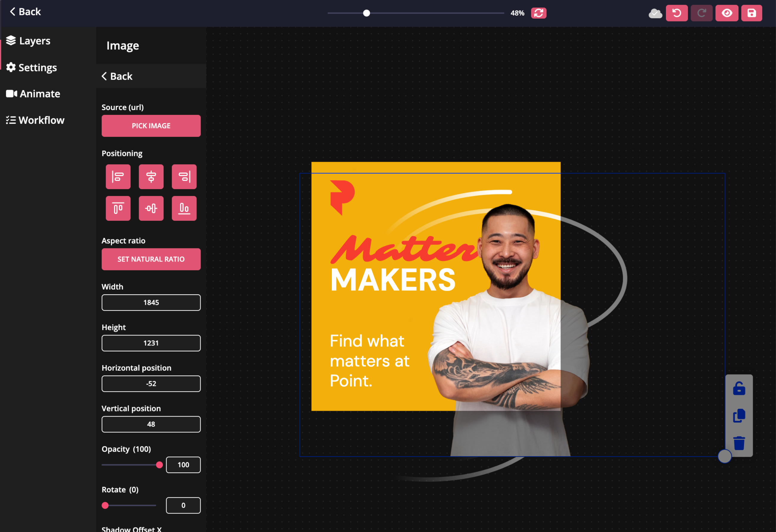
Task: Click the Horizontal position field
Action: pyautogui.click(x=151, y=383)
